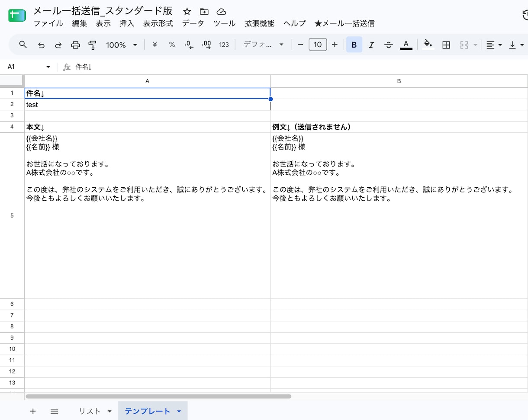Image resolution: width=528 pixels, height=420 pixels.
Task: Open the 表示 menu
Action: (x=103, y=23)
